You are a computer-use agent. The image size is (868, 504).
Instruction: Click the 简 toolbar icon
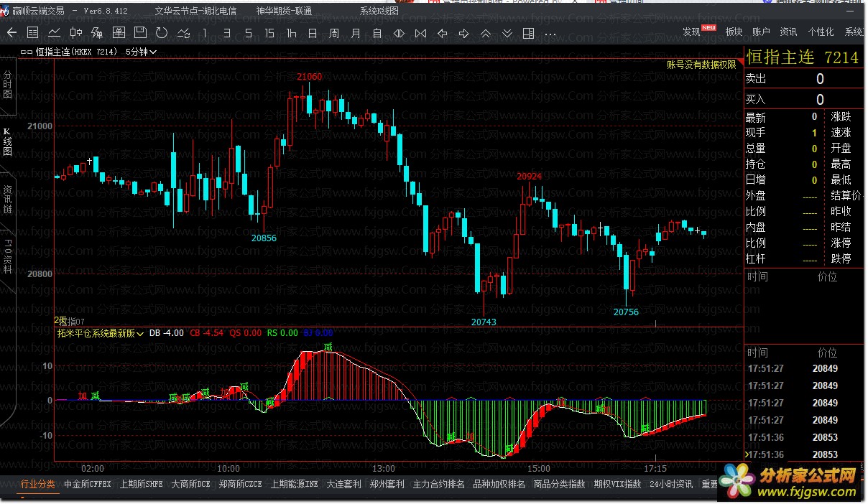click(x=97, y=33)
